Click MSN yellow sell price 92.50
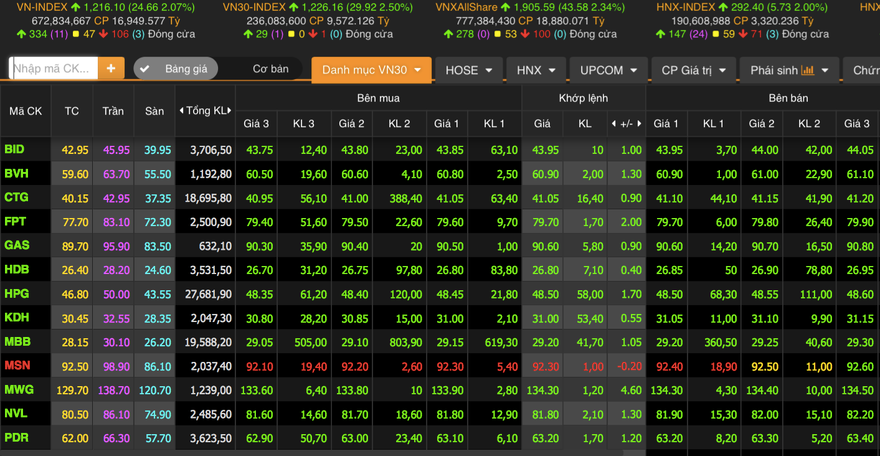This screenshot has height=456, width=880. (765, 367)
